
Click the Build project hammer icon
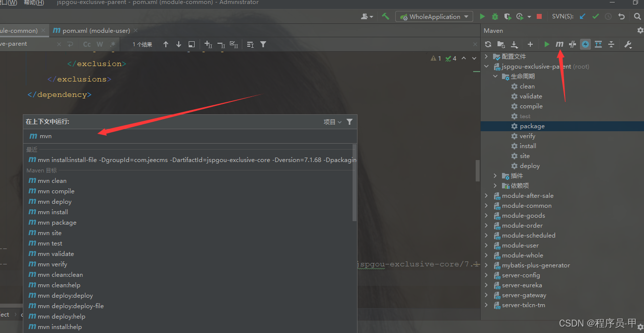tap(385, 16)
